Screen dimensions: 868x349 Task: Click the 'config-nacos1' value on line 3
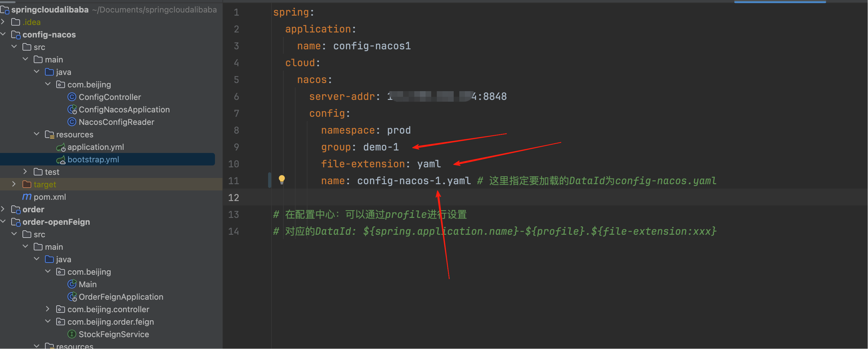coord(372,46)
